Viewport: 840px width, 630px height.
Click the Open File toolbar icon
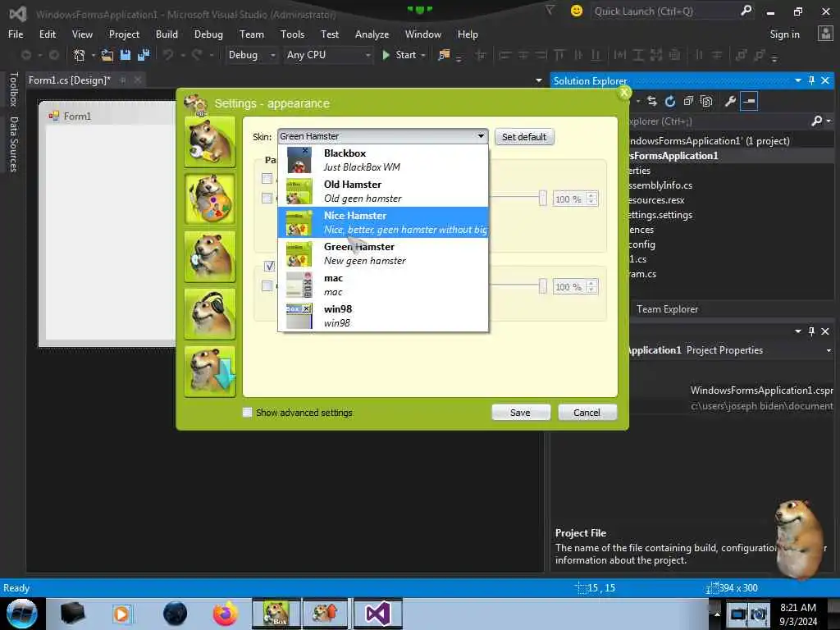tap(107, 55)
